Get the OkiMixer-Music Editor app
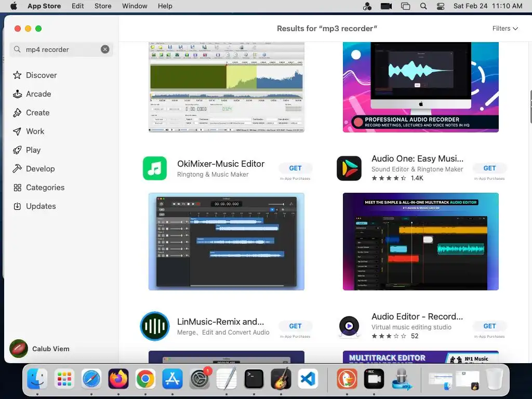532x399 pixels. (295, 168)
